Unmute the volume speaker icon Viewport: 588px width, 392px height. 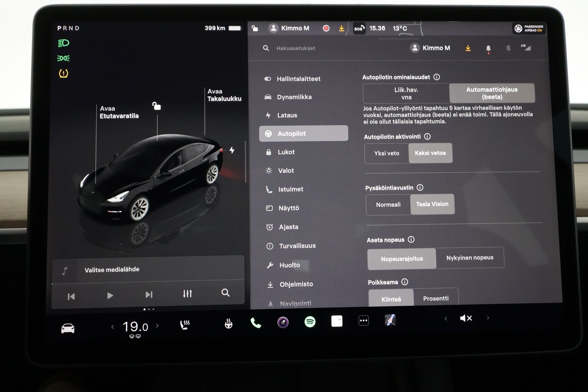click(x=466, y=318)
